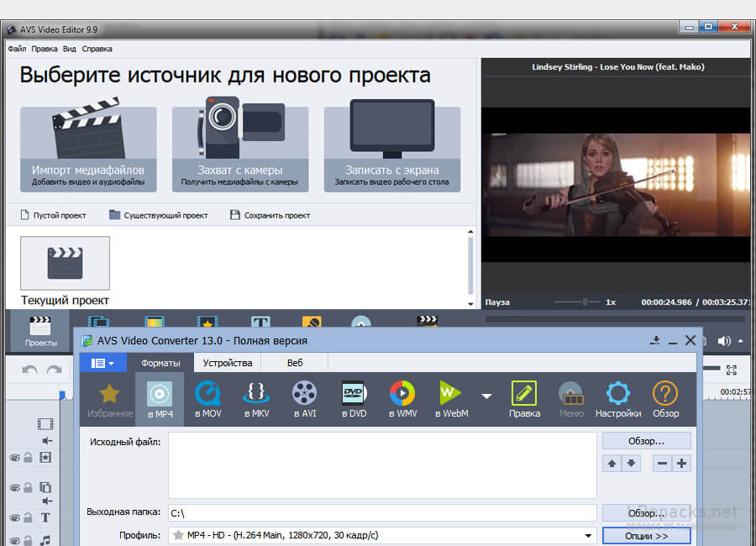Open the disc Меню tool in the converter
Image resolution: width=756 pixels, height=546 pixels.
(x=571, y=399)
